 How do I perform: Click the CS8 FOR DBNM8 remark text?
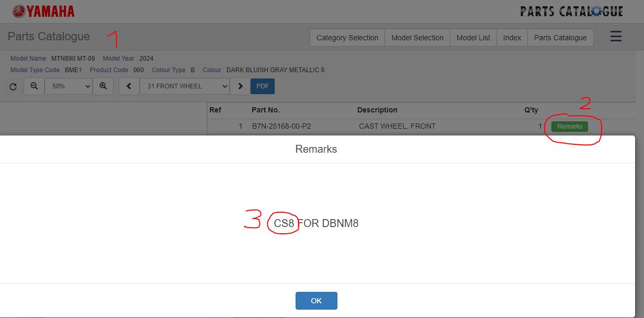[x=316, y=223]
